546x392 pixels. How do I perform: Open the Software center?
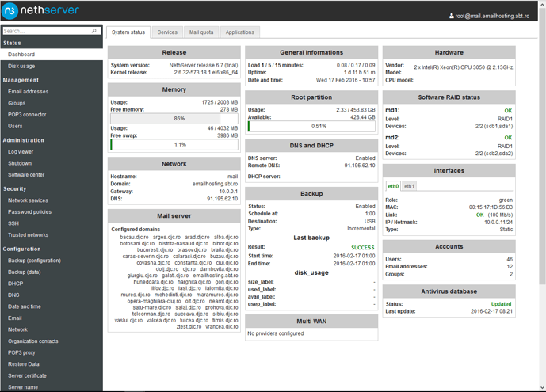26,175
